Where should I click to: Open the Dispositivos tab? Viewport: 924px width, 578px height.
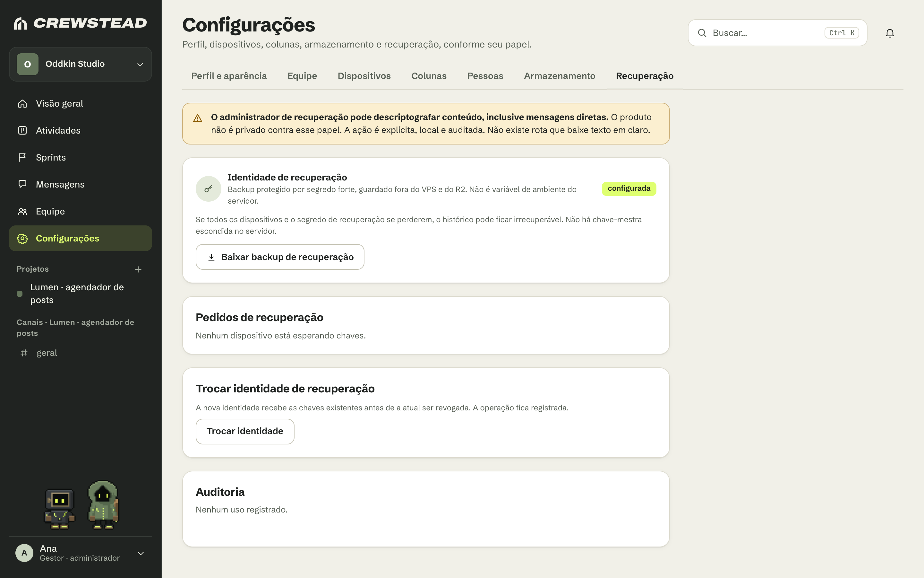pyautogui.click(x=364, y=76)
